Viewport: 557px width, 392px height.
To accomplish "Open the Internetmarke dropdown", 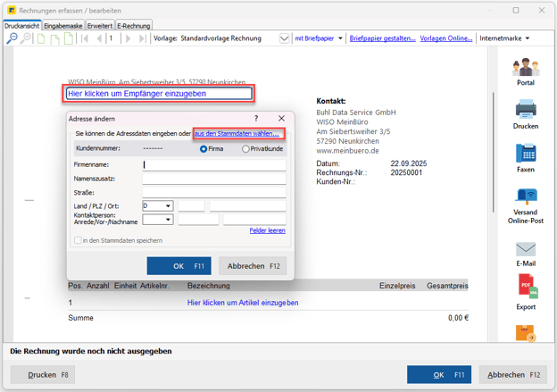I will [x=528, y=38].
